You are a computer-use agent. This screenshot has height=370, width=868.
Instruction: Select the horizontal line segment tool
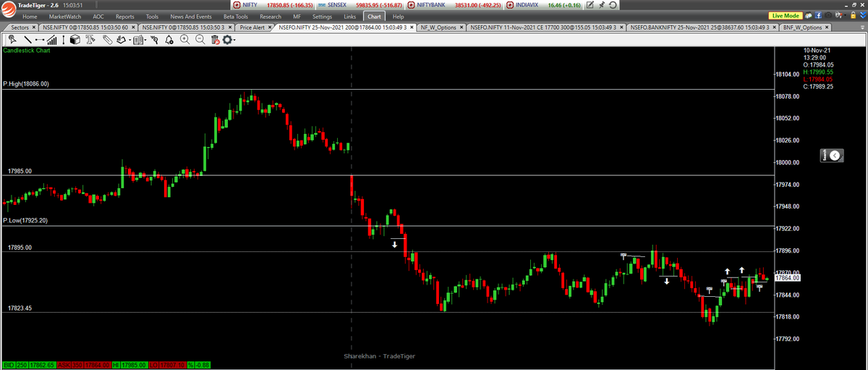point(40,39)
